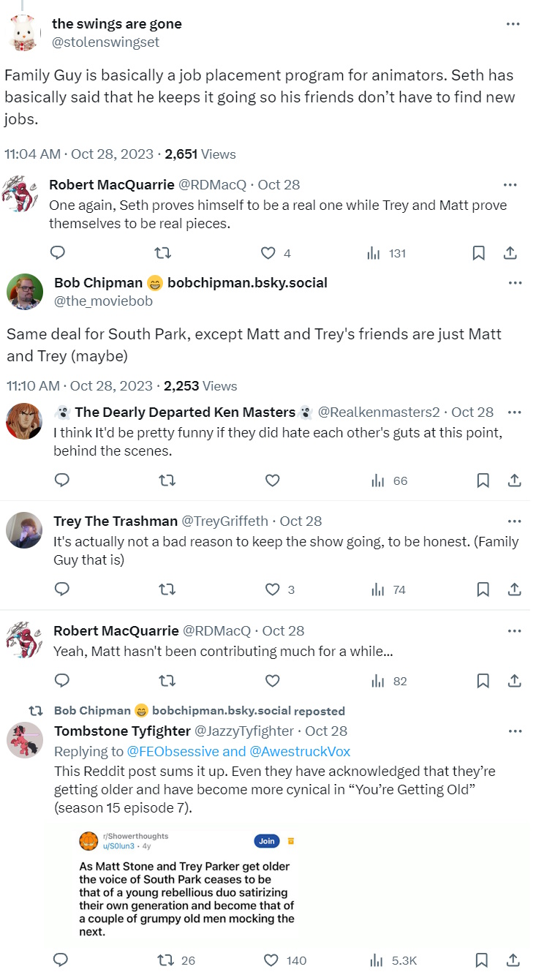Viewport: 536px width, 980px height.
Task: Click Join button on Reddit screenshot
Action: 267,841
